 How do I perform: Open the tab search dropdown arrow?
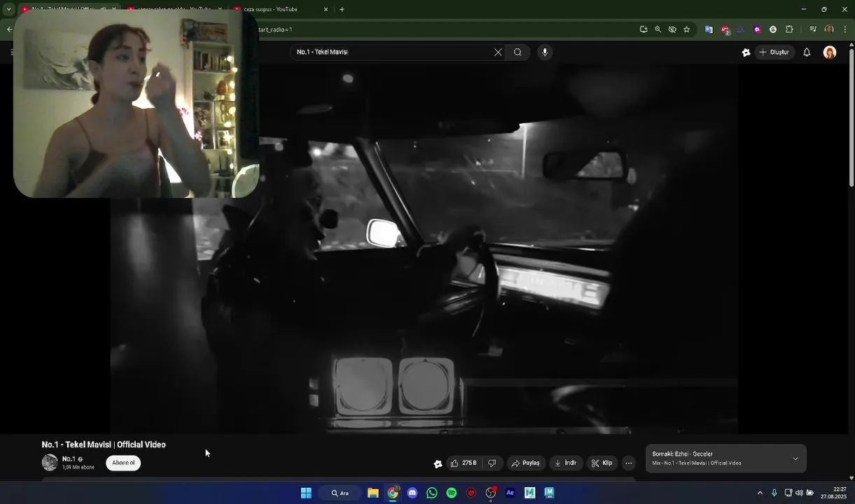point(8,9)
